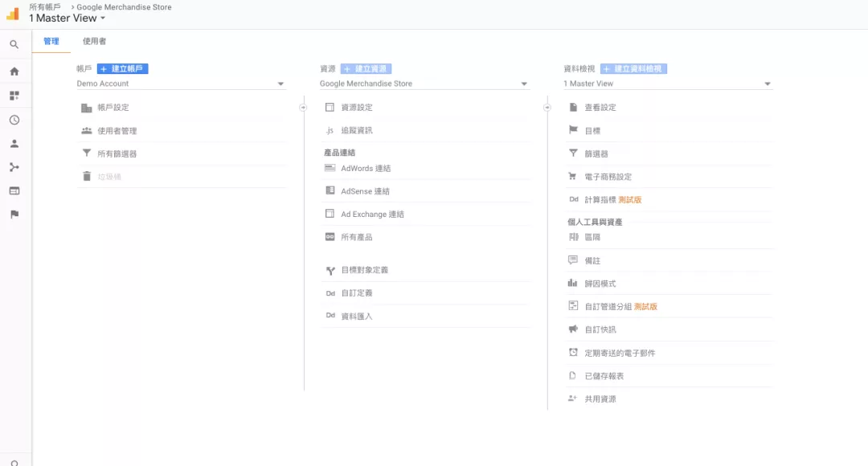Click the funnel icon beside 所有篩選器

coord(86,153)
